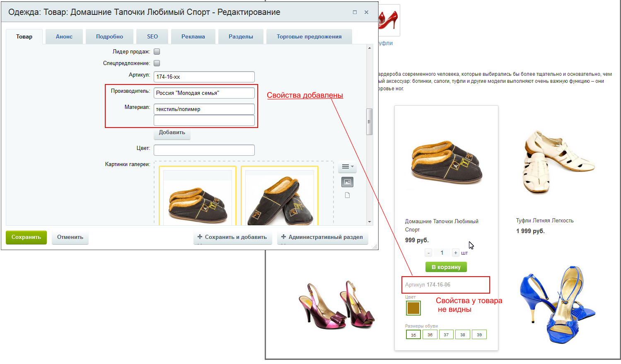Select shoe size 36
The height and width of the screenshot is (364, 621).
[x=430, y=335]
